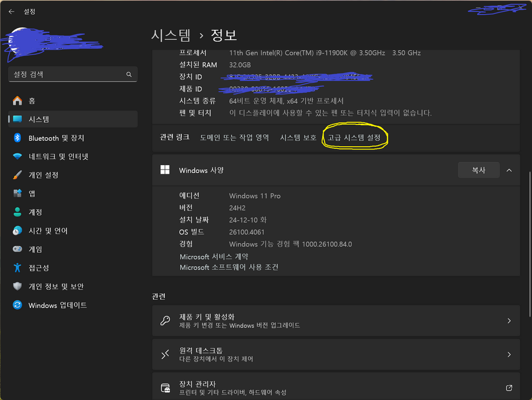The height and width of the screenshot is (400, 532).
Task: Collapse the Windows 사양 section
Action: pos(509,170)
